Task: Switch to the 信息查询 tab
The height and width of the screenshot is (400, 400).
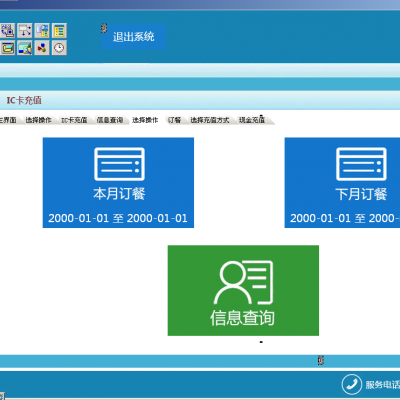Action: coord(110,120)
